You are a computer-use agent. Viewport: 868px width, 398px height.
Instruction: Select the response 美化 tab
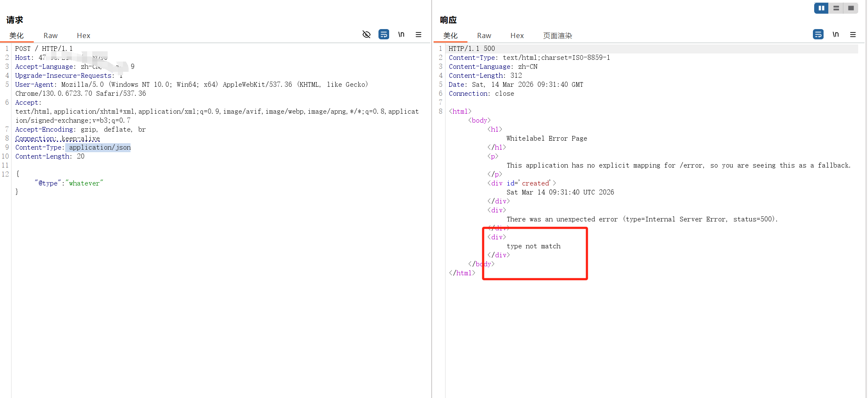[450, 35]
